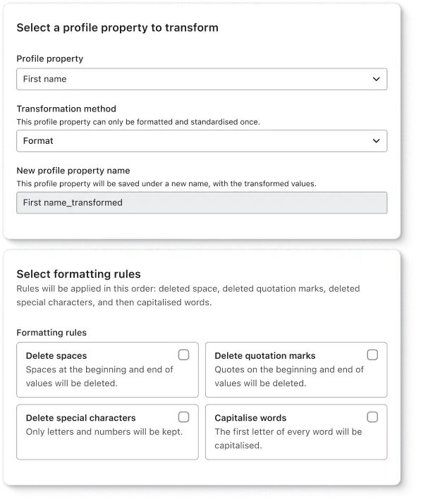Image resolution: width=421 pixels, height=504 pixels.
Task: Click the Transformation method label
Action: pyautogui.click(x=66, y=109)
